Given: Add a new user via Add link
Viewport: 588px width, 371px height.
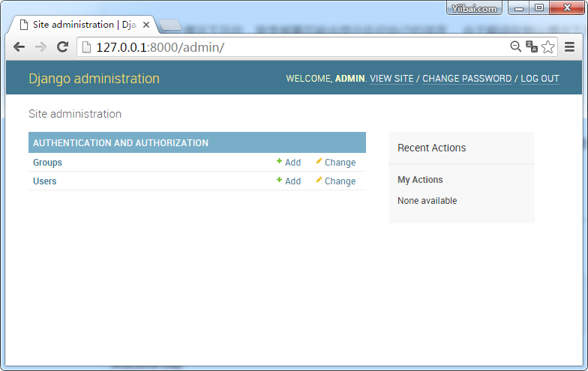Looking at the screenshot, I should [x=289, y=181].
